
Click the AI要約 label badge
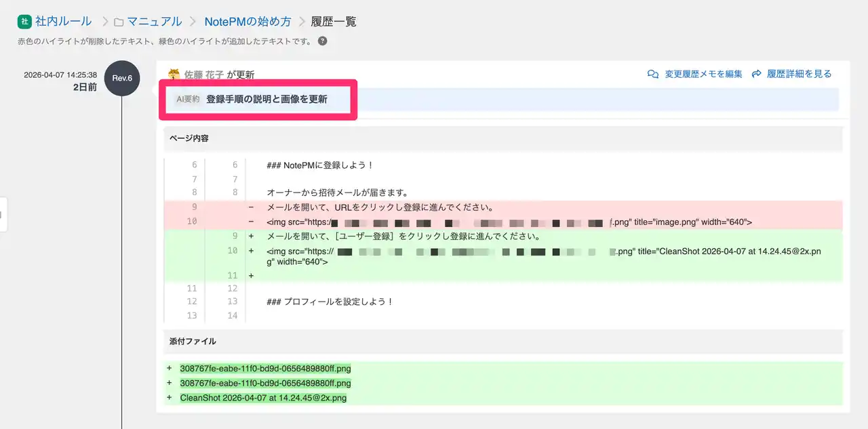[188, 99]
